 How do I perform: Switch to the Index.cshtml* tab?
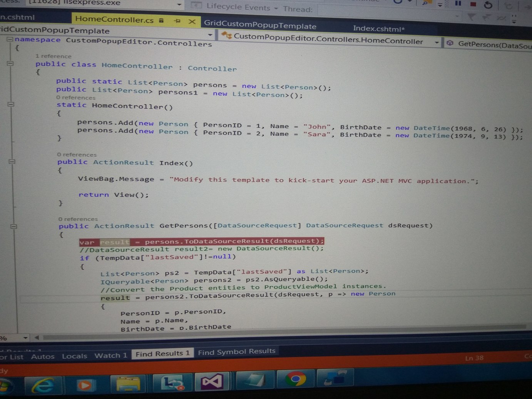tap(379, 28)
